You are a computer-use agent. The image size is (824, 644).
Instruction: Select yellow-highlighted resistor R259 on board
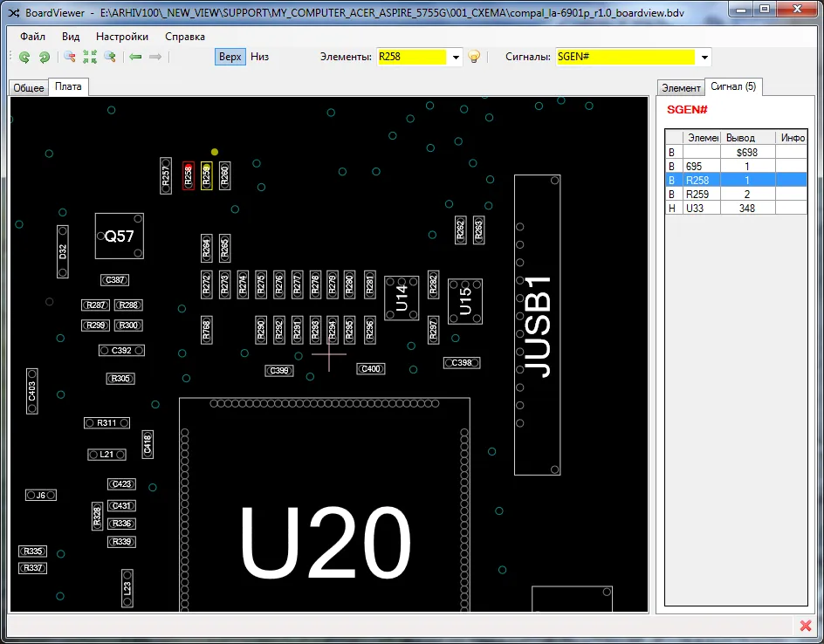click(x=207, y=176)
